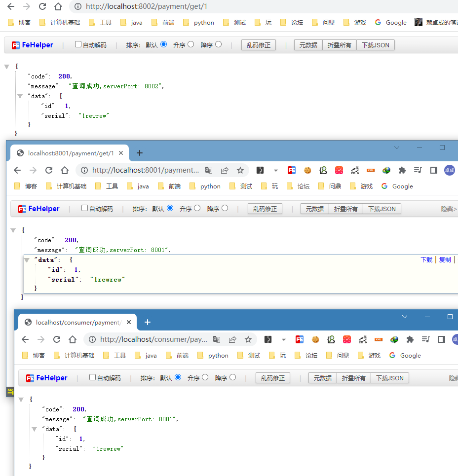
Task: Open media controls in the localhost:8001 window
Action: (x=418, y=170)
